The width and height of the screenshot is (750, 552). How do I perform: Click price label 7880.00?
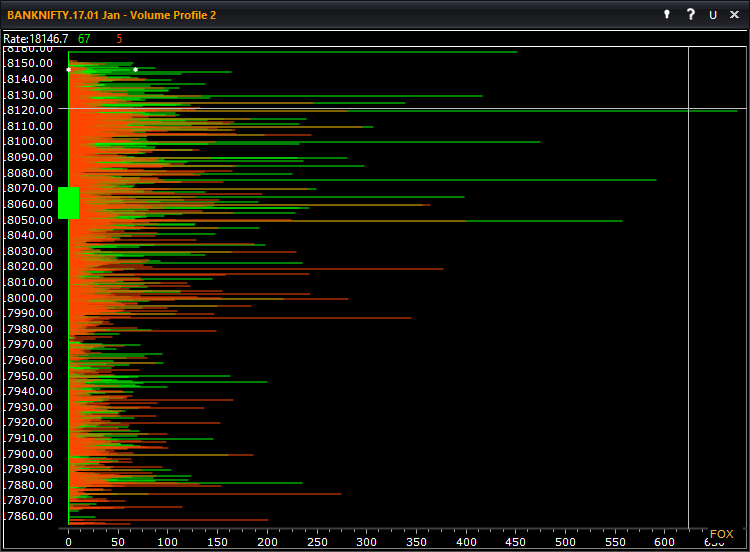pyautogui.click(x=29, y=485)
